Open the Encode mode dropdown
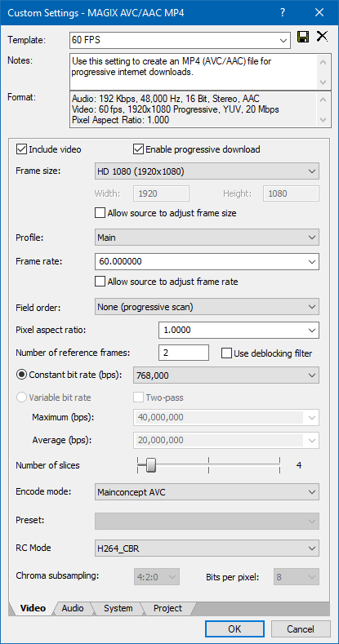The height and width of the screenshot is (644, 339). point(207,492)
